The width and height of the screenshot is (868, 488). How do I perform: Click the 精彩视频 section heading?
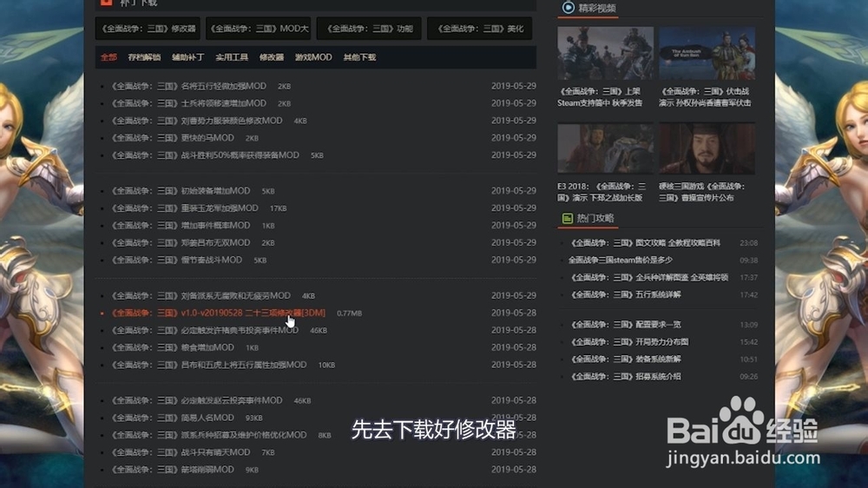pos(597,8)
